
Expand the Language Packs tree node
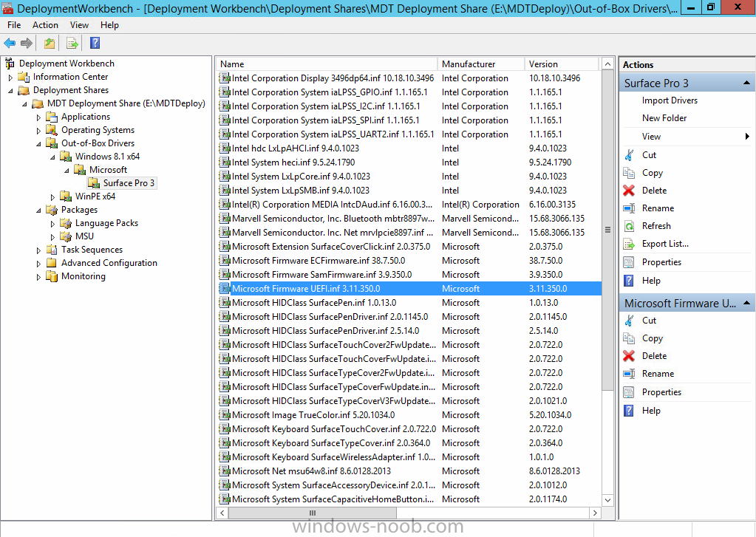pos(52,224)
